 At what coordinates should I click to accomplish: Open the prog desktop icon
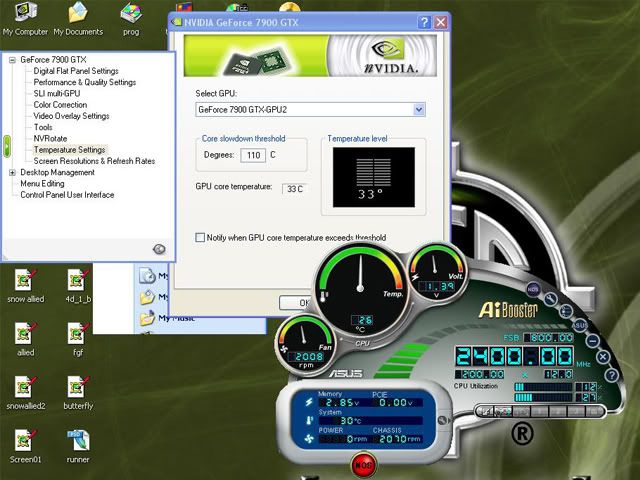(x=131, y=18)
